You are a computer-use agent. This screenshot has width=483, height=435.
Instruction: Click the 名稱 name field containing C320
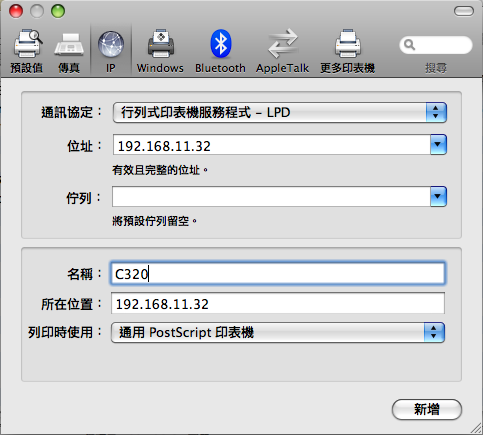pos(278,274)
